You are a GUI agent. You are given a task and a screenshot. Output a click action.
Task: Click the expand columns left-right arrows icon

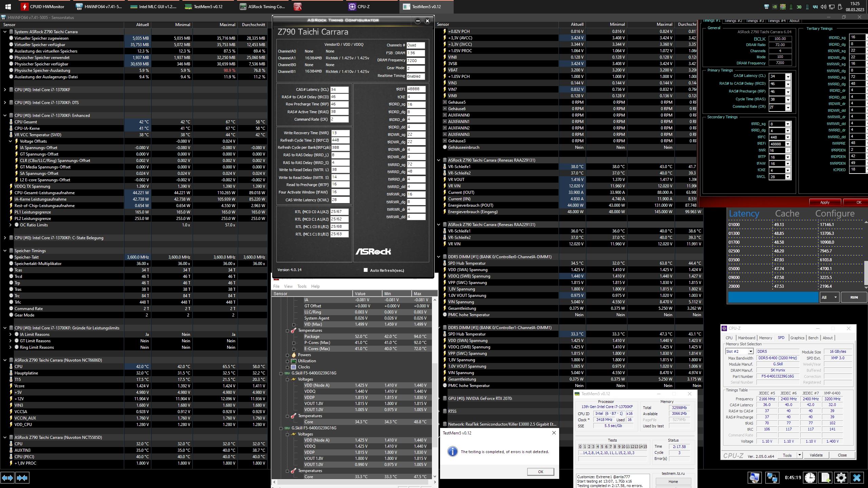(7, 478)
